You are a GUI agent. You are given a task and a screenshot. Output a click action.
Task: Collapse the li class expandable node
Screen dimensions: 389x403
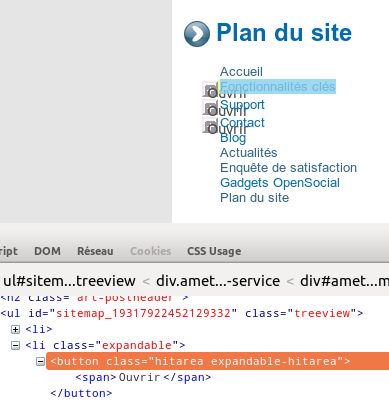(15, 345)
